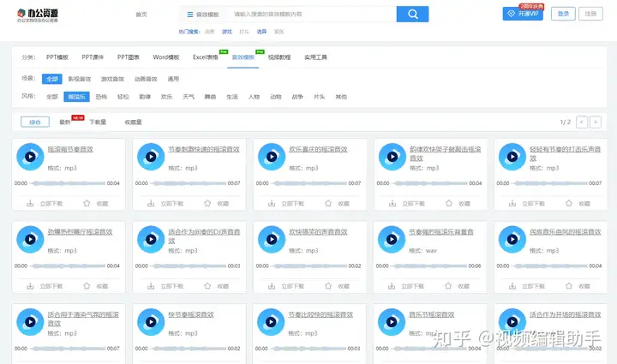Switch to Word模板 category tab
Image resolution: width=617 pixels, height=364 pixels.
click(x=166, y=57)
